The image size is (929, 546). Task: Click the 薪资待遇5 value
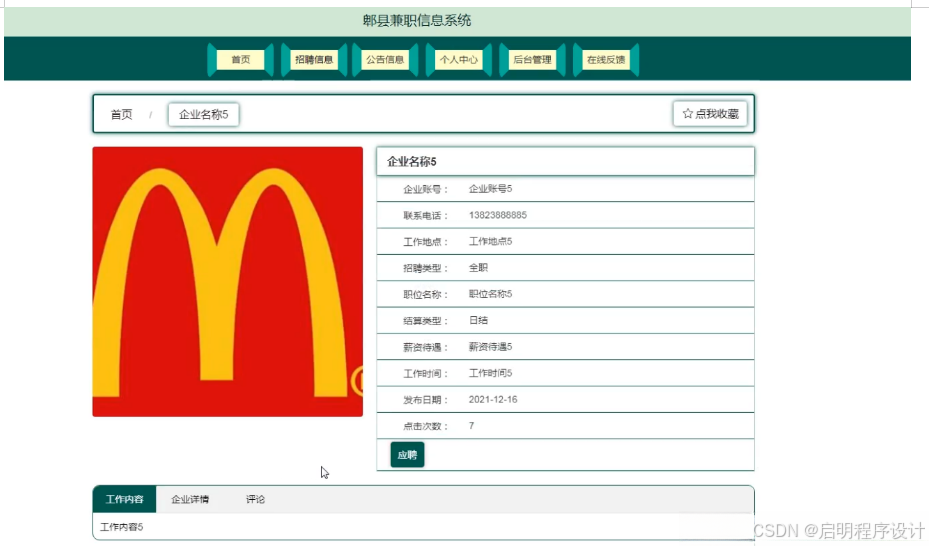(491, 347)
